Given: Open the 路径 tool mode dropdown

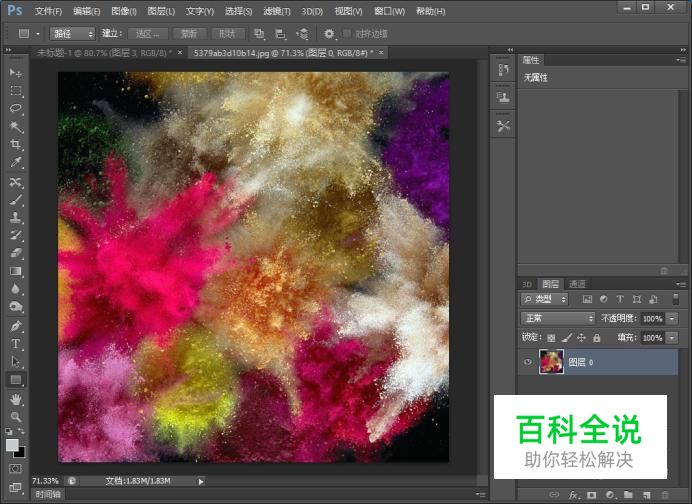Looking at the screenshot, I should [x=71, y=33].
